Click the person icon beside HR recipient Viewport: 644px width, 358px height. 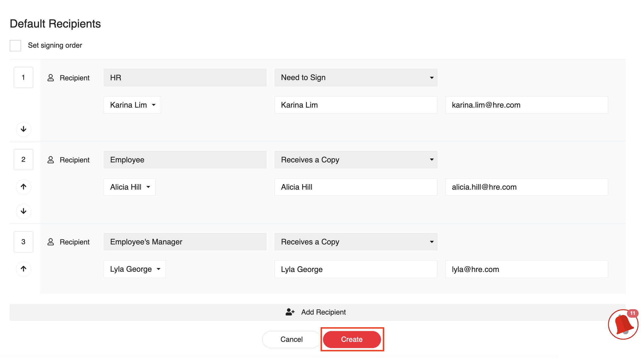[51, 78]
